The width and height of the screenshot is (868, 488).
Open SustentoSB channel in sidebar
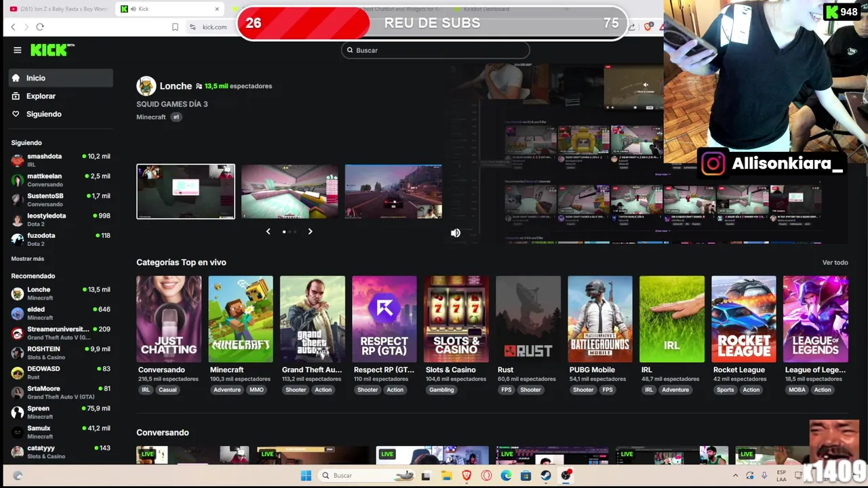(61, 199)
